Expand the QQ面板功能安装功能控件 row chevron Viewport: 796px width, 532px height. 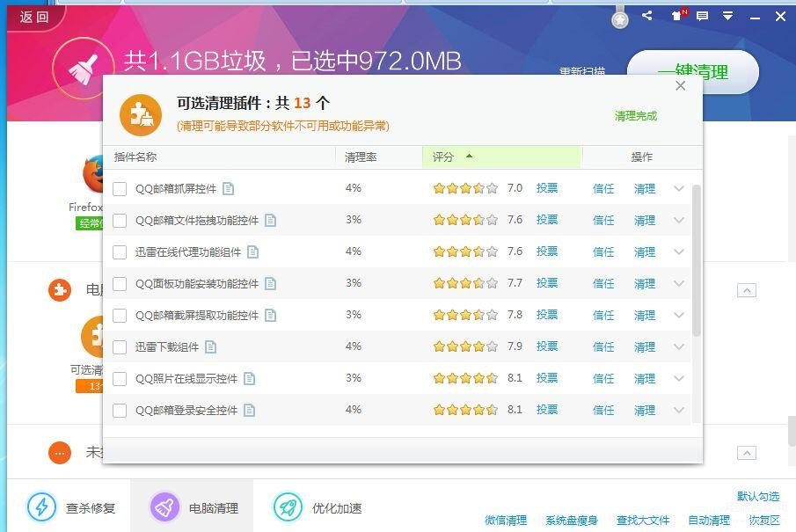(x=679, y=283)
